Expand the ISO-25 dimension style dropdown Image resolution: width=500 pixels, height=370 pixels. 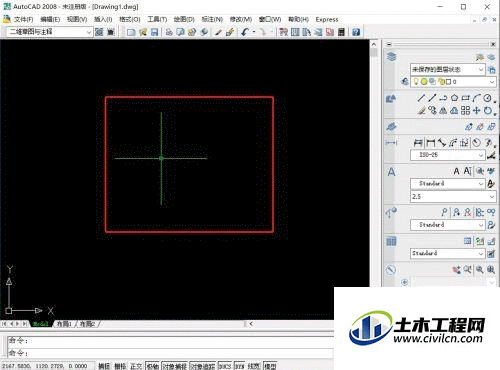click(448, 155)
